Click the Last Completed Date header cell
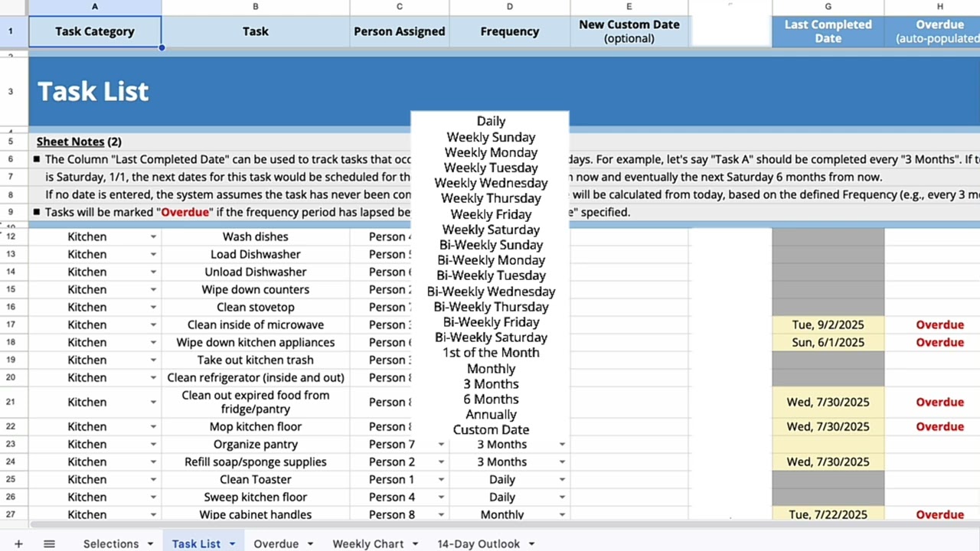This screenshot has width=980, height=551. [828, 31]
